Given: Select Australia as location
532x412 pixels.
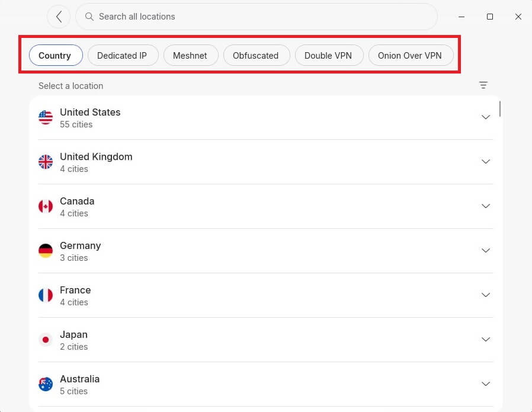Looking at the screenshot, I should 265,385.
